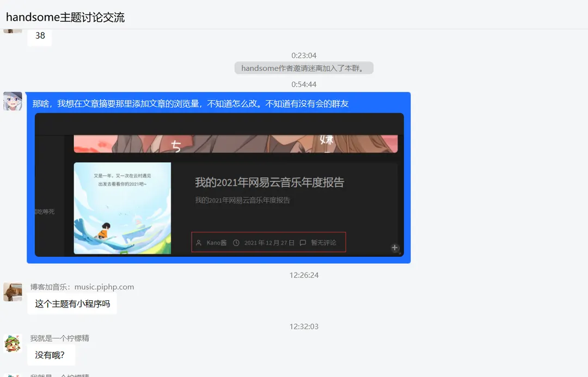Click the red banner image inside the screenshot
588x377 pixels.
point(236,144)
